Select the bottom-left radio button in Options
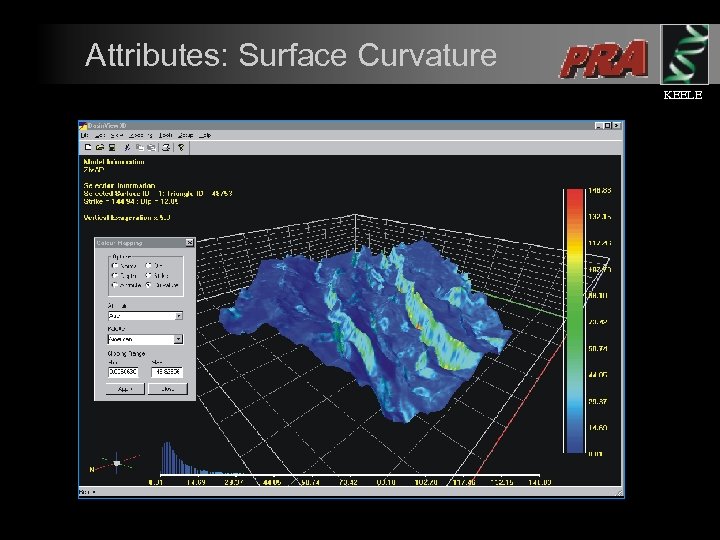The height and width of the screenshot is (540, 720). click(x=115, y=285)
